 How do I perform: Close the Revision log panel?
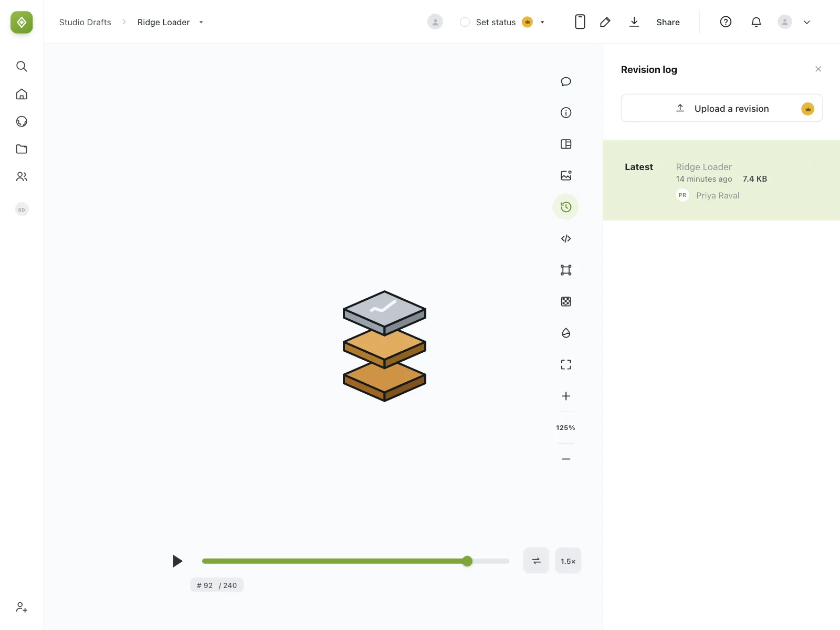point(818,69)
